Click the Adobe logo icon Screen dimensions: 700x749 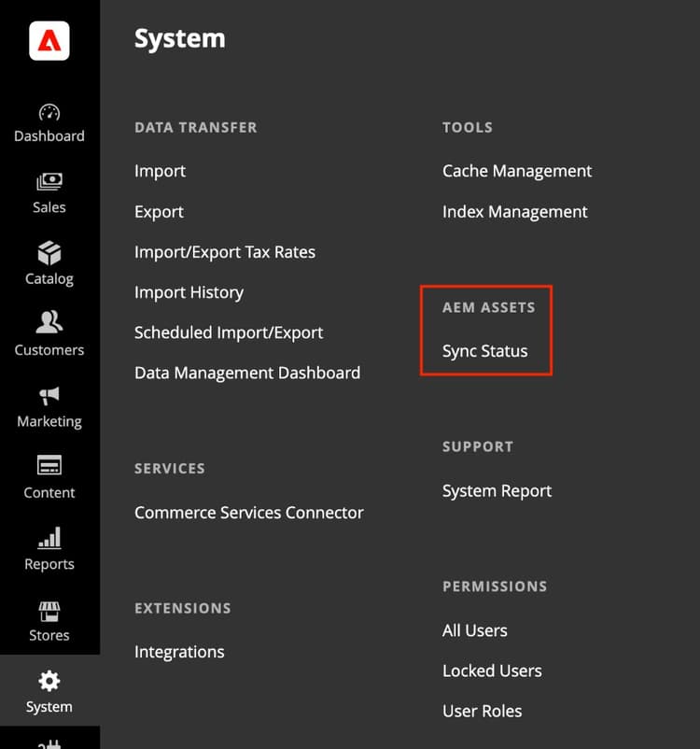click(x=49, y=40)
